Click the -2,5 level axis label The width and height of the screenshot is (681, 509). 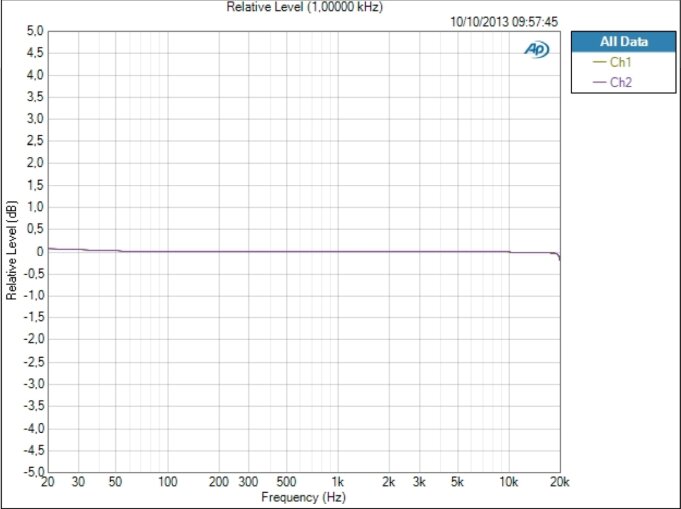point(33,362)
